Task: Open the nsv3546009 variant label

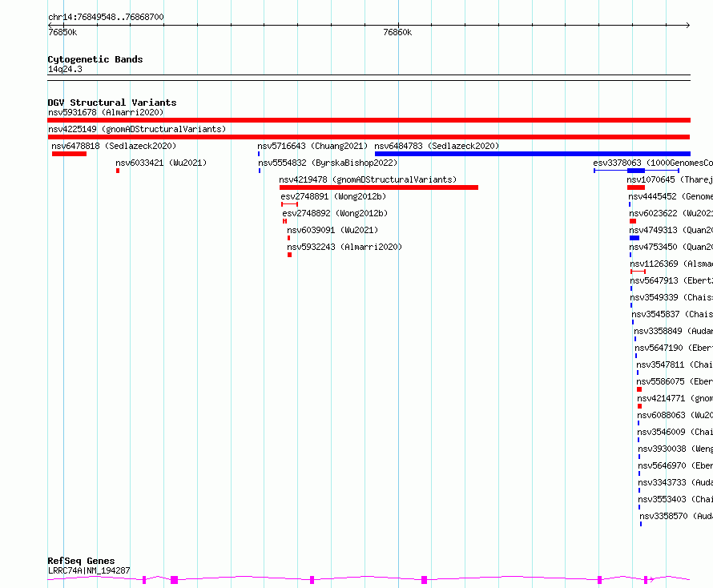Action: (x=675, y=432)
